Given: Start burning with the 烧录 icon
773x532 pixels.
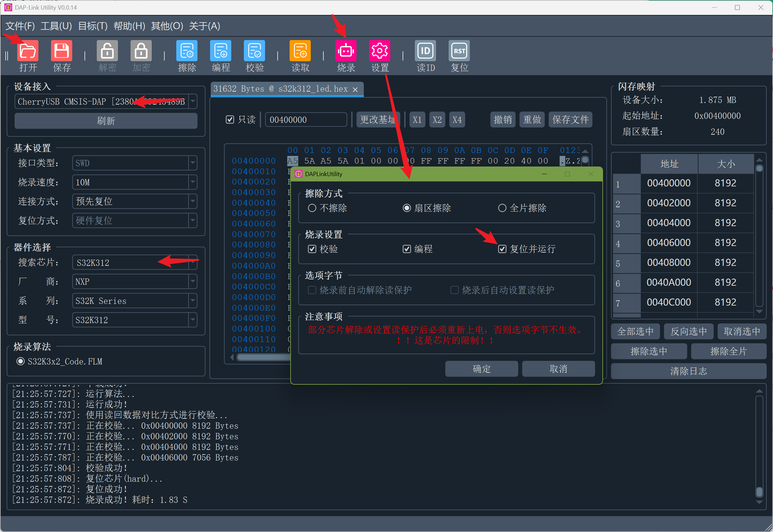Looking at the screenshot, I should pos(346,51).
